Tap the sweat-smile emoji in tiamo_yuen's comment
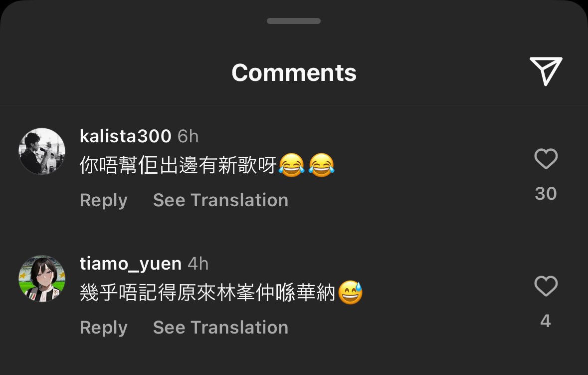Image resolution: width=588 pixels, height=375 pixels. [x=351, y=293]
